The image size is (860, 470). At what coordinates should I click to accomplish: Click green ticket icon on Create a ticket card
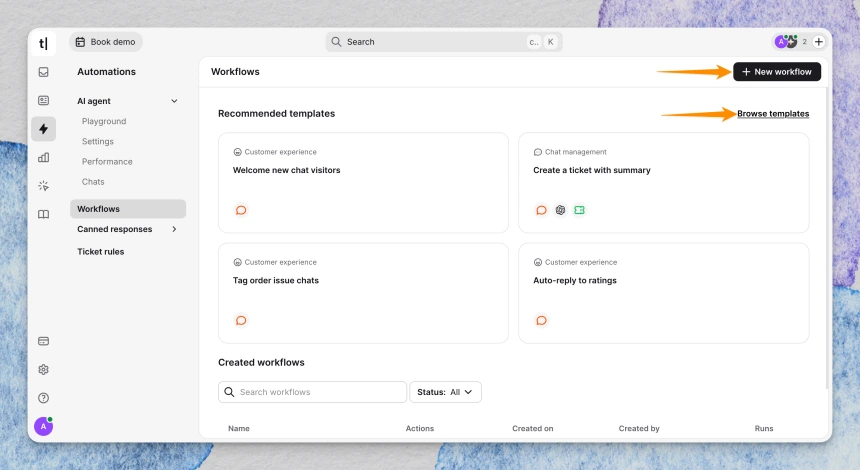[x=579, y=210]
